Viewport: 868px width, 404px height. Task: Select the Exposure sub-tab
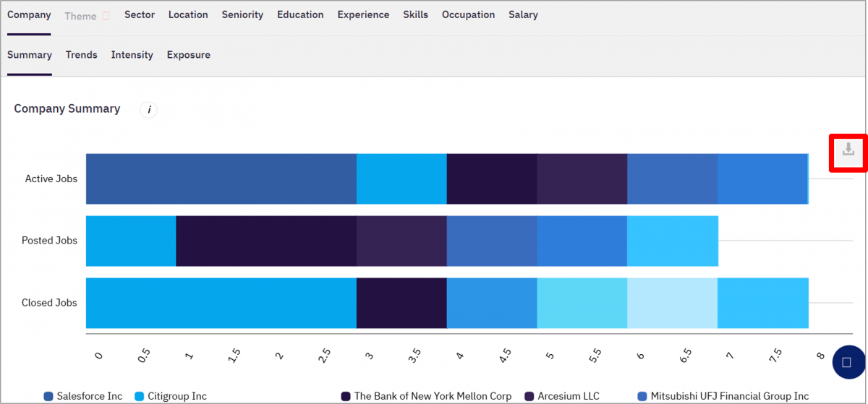[x=188, y=55]
